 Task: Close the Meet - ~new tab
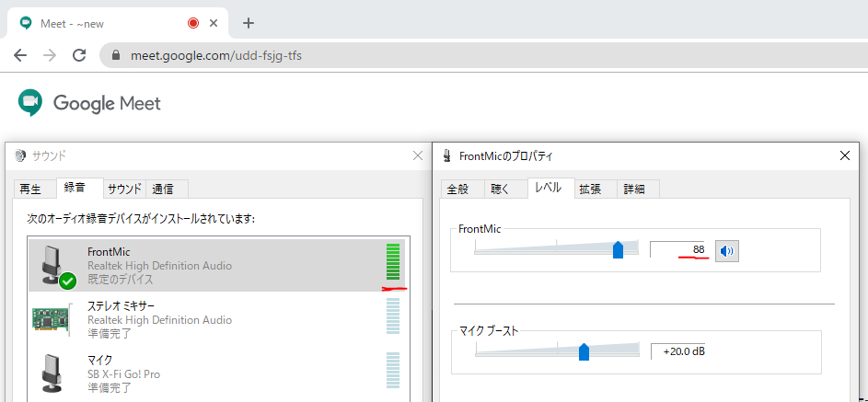(214, 23)
